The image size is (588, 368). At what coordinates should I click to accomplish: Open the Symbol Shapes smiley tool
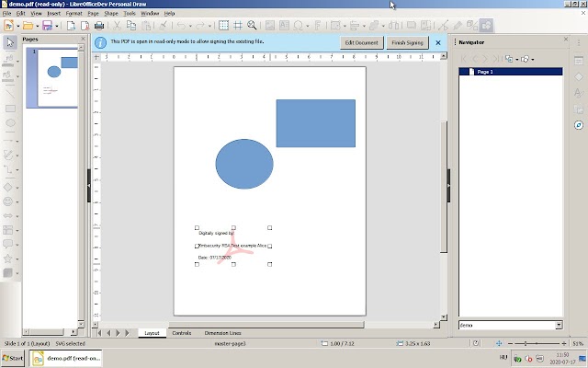pyautogui.click(x=9, y=201)
